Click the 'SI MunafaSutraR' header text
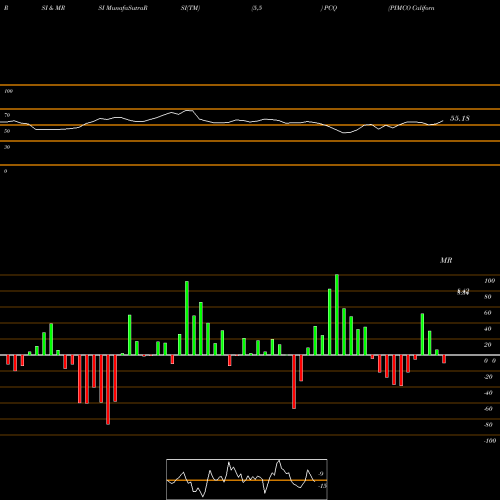The height and width of the screenshot is (500, 500). click(123, 8)
